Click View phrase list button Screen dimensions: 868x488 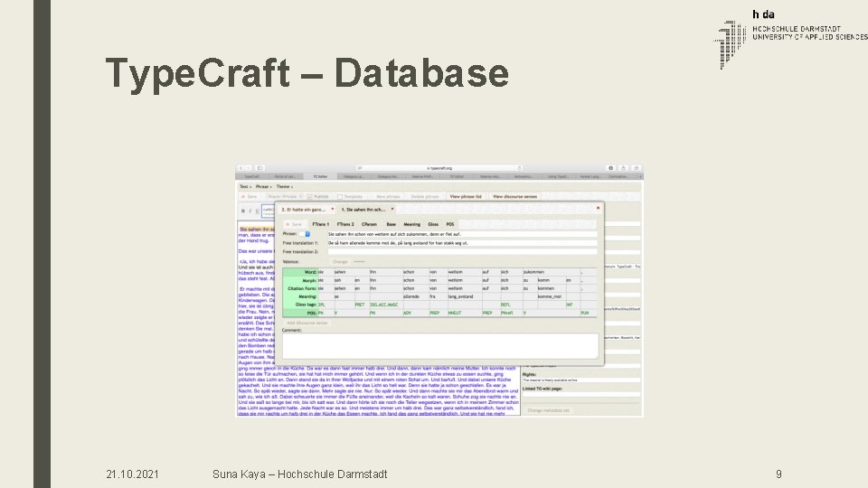466,196
